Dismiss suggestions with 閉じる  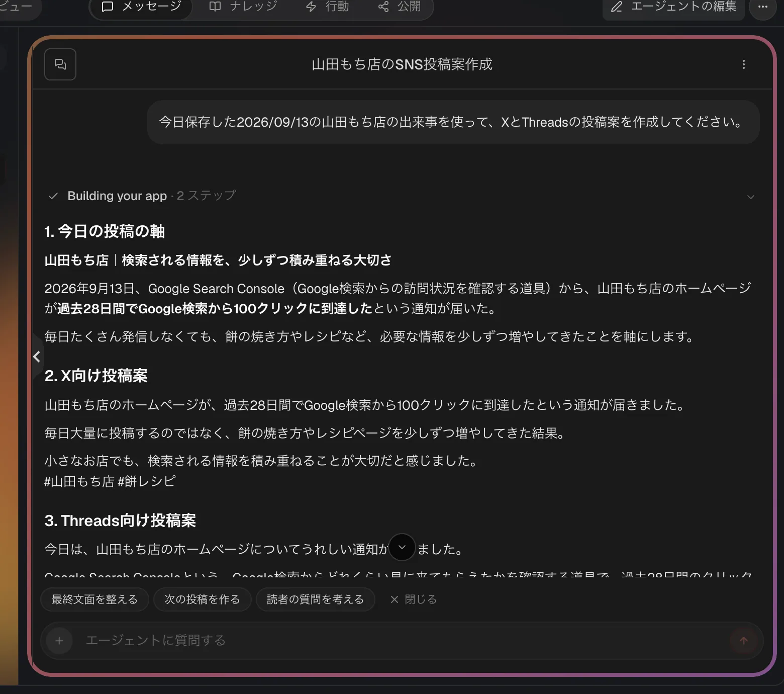(x=414, y=599)
